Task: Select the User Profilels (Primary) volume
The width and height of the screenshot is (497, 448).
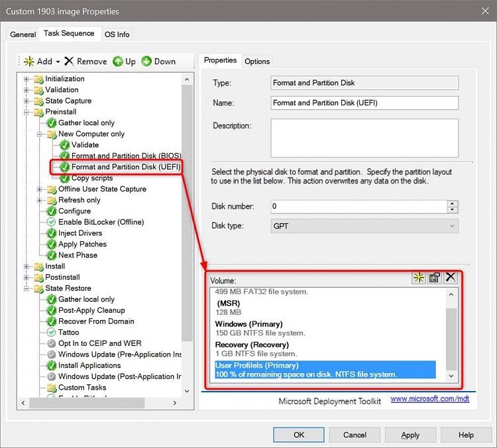Action: [x=325, y=370]
